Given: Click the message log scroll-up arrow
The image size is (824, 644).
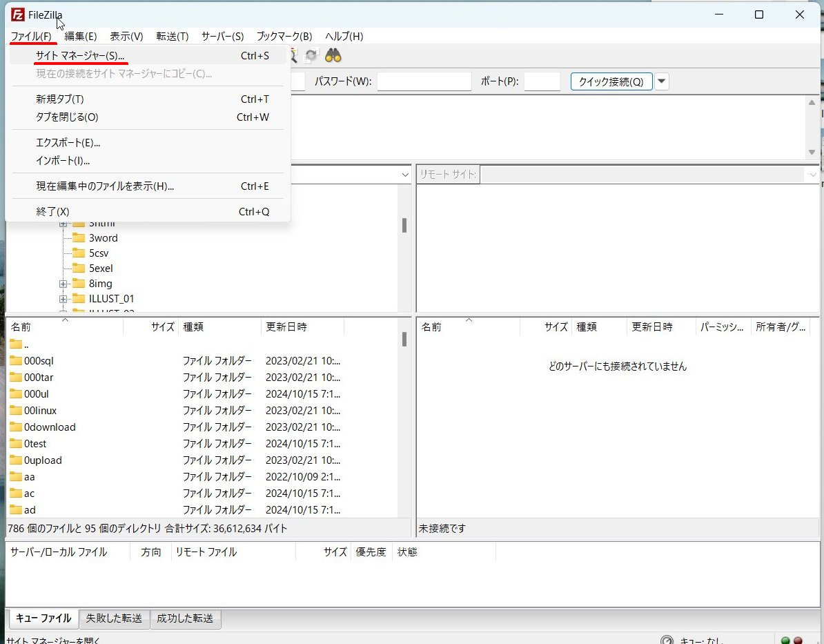Looking at the screenshot, I should (812, 103).
